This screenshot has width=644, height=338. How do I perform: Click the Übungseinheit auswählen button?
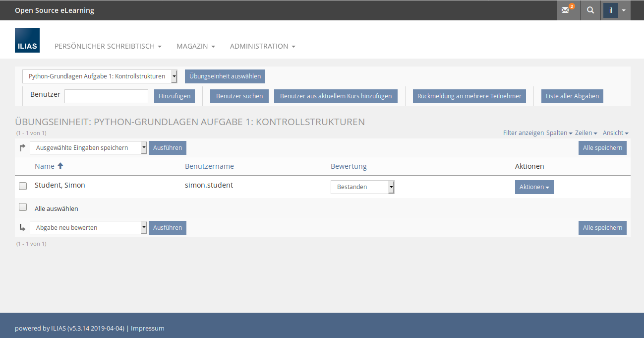[225, 76]
